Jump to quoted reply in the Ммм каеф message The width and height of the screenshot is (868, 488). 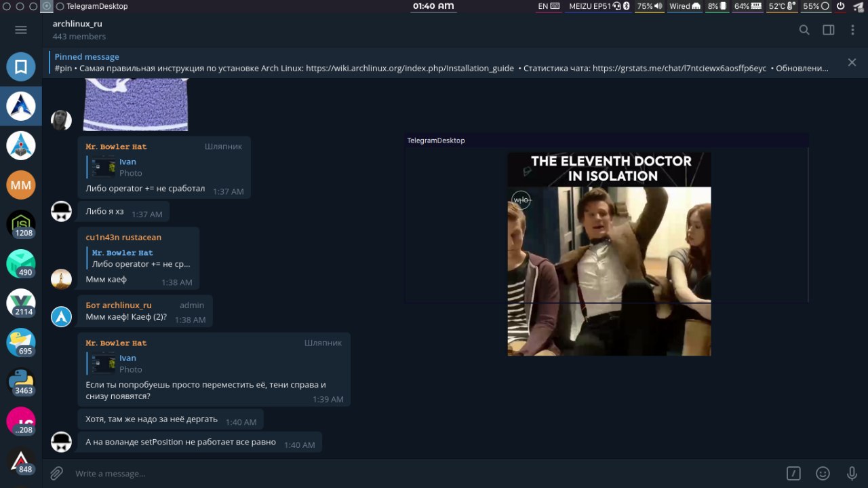pyautogui.click(x=140, y=258)
